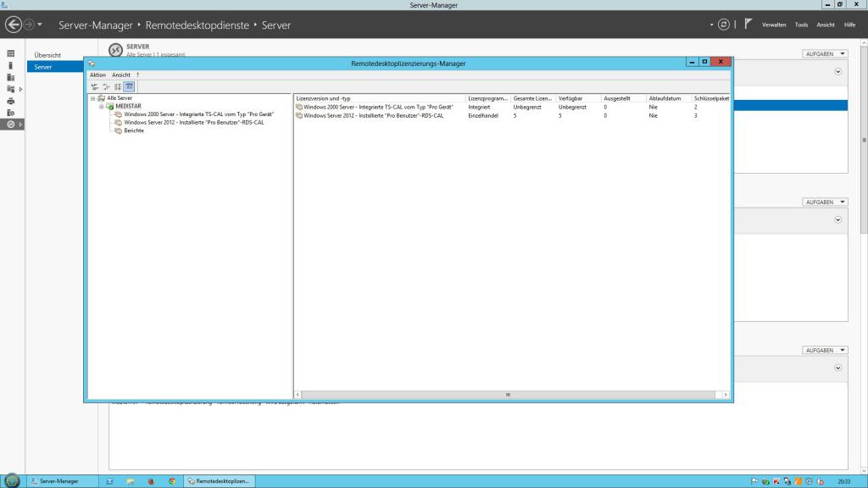Open Chrome icon in the taskbar

[x=172, y=481]
